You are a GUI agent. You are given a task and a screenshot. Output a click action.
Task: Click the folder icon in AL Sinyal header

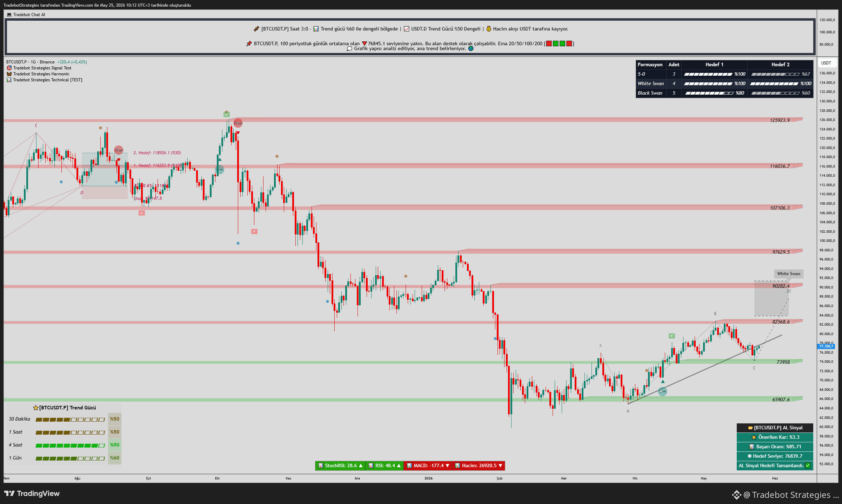coord(750,428)
